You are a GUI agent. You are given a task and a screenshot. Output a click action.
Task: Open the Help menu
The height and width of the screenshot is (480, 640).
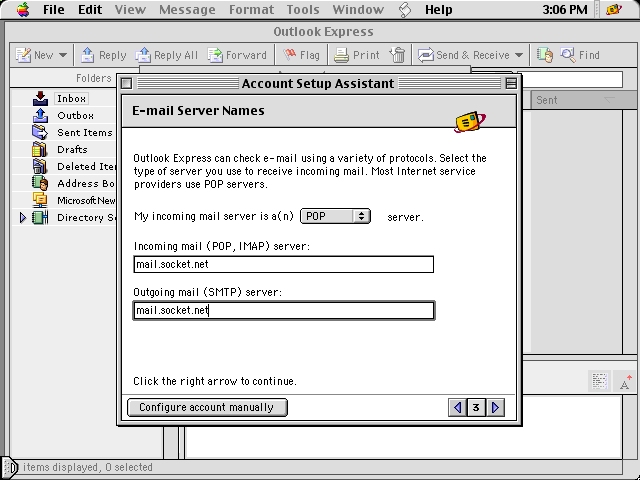click(x=438, y=9)
